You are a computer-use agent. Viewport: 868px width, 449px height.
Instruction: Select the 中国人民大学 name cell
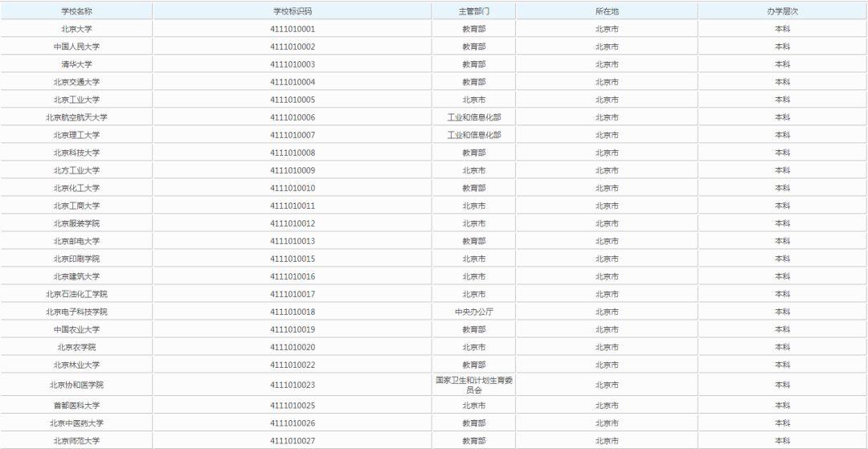76,47
